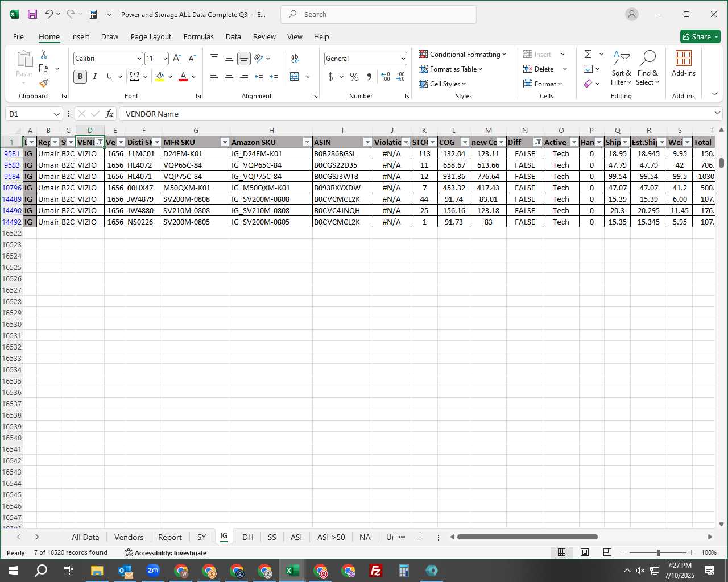This screenshot has width=728, height=582.
Task: Apply borders with the Borders icon
Action: click(134, 77)
